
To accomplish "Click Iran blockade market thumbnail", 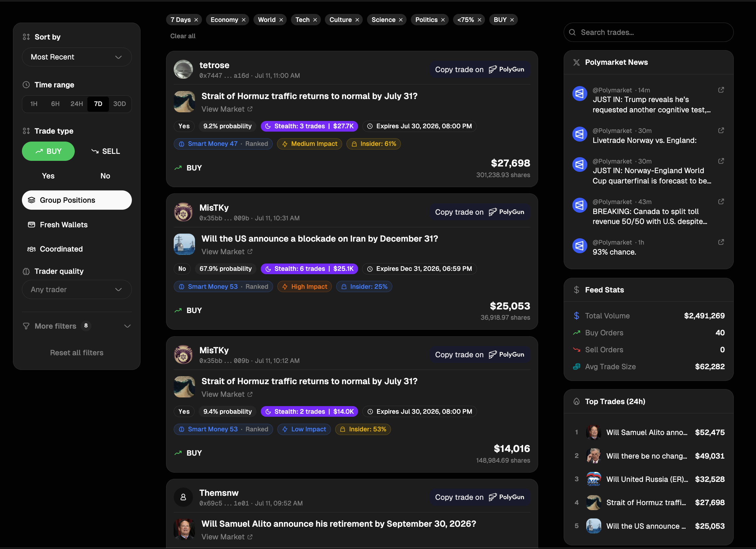I will pyautogui.click(x=184, y=244).
